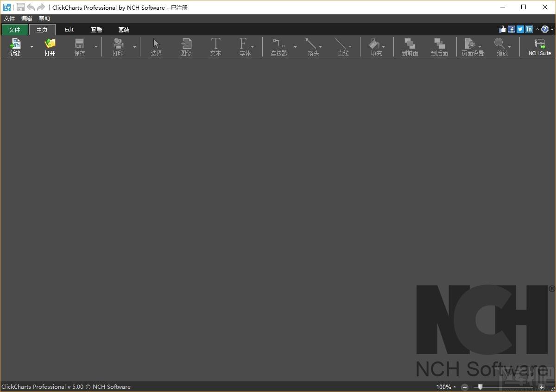Open the green 文件 ribbon tab

click(x=15, y=30)
